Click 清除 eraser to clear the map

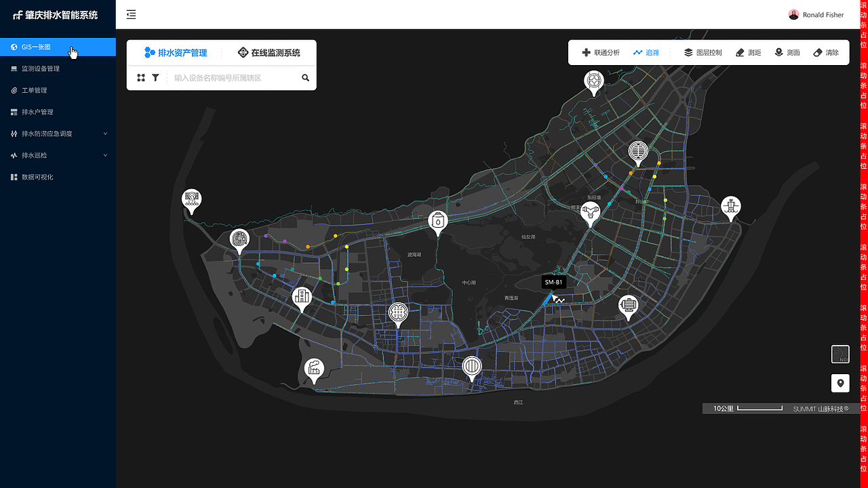coord(825,52)
